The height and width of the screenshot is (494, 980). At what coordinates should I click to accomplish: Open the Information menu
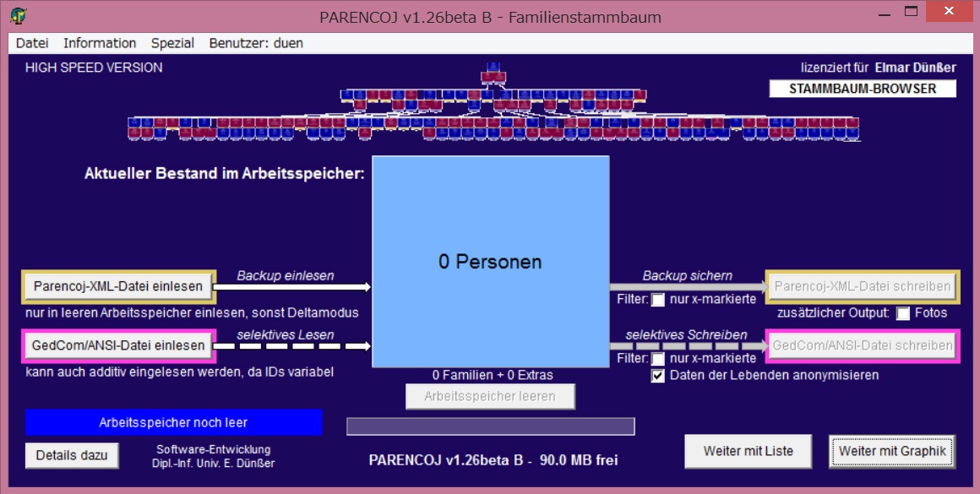coord(100,43)
